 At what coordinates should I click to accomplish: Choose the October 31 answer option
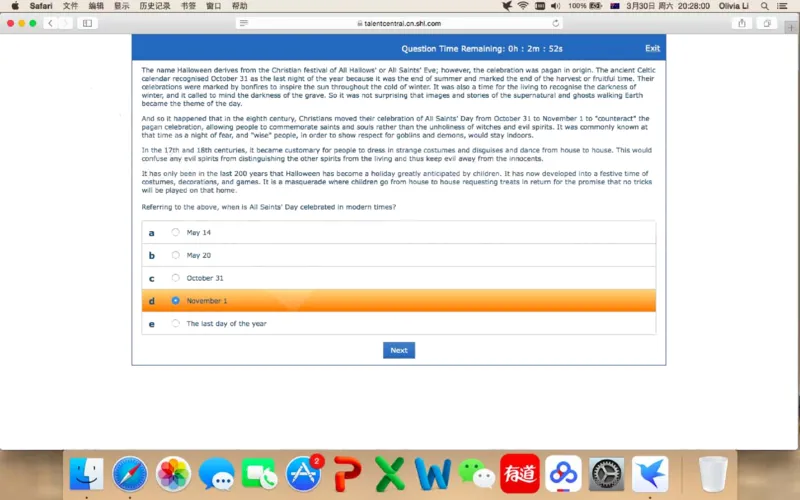click(176, 278)
